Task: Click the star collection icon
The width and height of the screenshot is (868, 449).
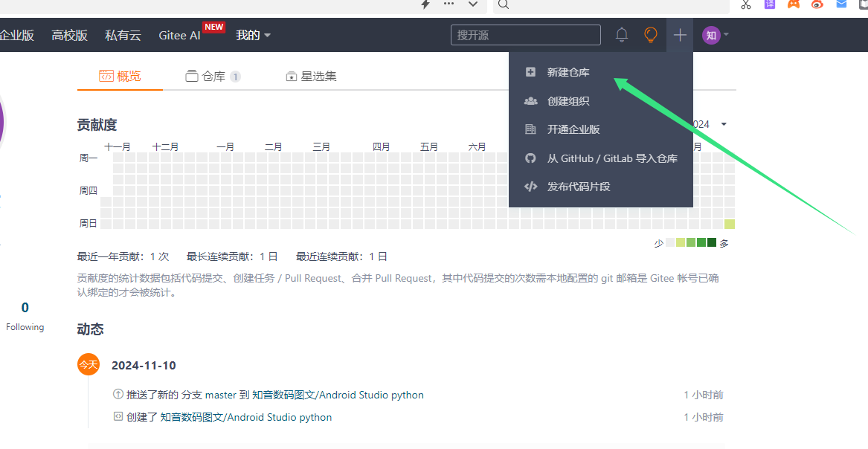Action: coord(291,77)
